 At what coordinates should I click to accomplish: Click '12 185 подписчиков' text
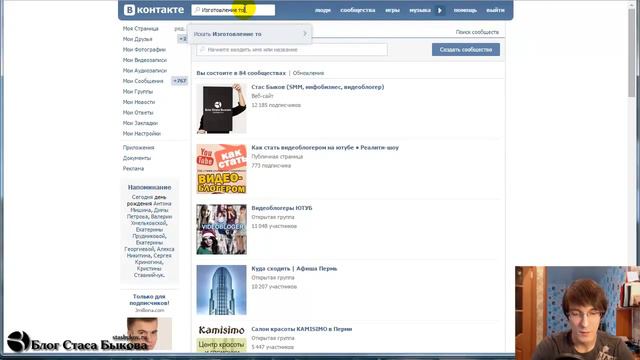(x=276, y=105)
